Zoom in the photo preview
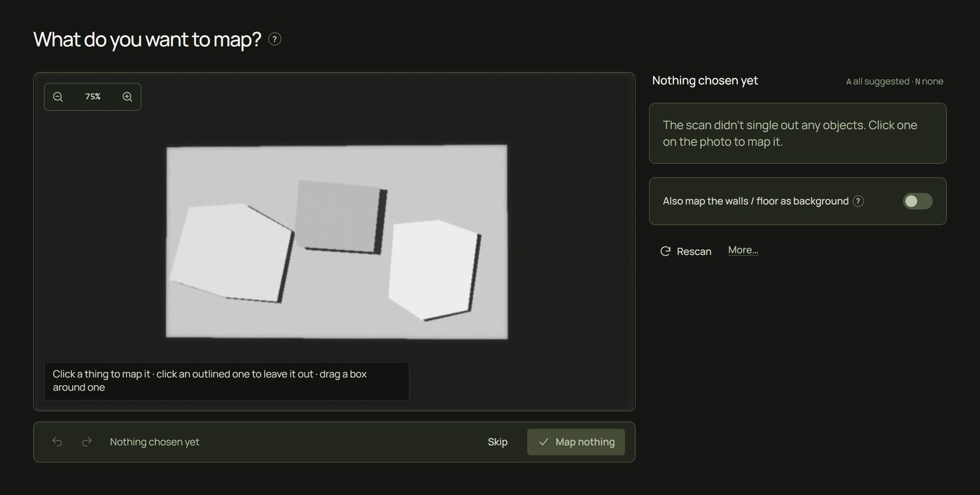The height and width of the screenshot is (495, 980). 127,97
